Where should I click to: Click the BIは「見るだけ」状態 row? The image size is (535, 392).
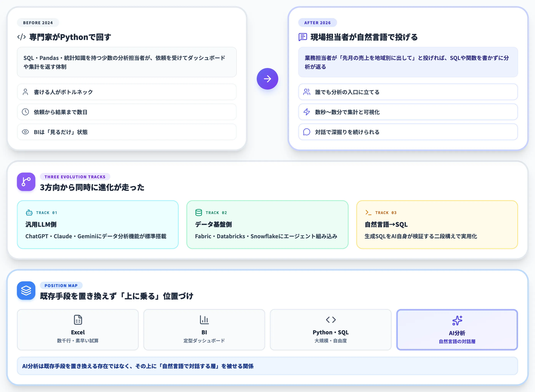[127, 132]
